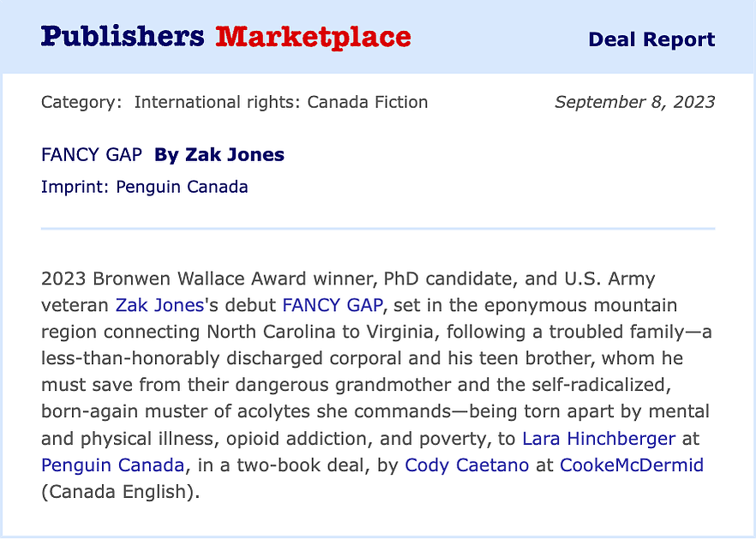This screenshot has height=539, width=756.
Task: Click the September 8, 2023 date
Action: pyautogui.click(x=635, y=102)
